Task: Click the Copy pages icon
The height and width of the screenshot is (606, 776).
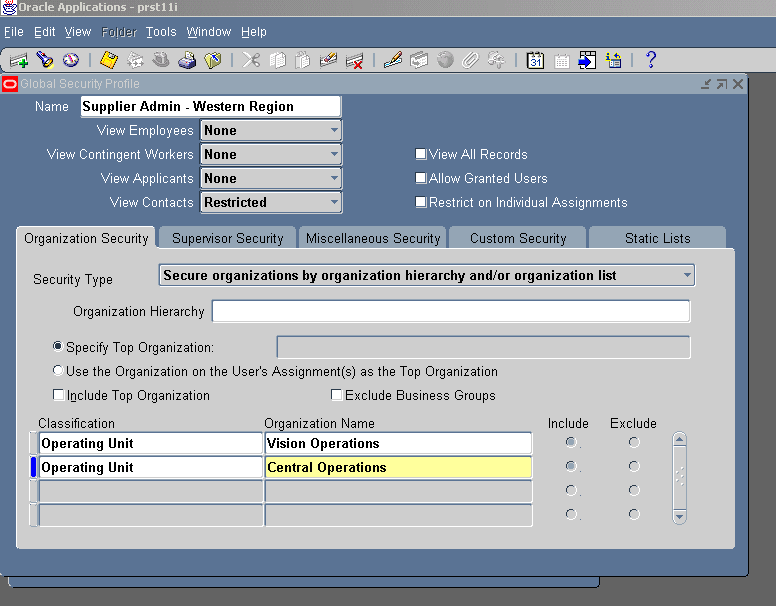Action: pyautogui.click(x=277, y=60)
